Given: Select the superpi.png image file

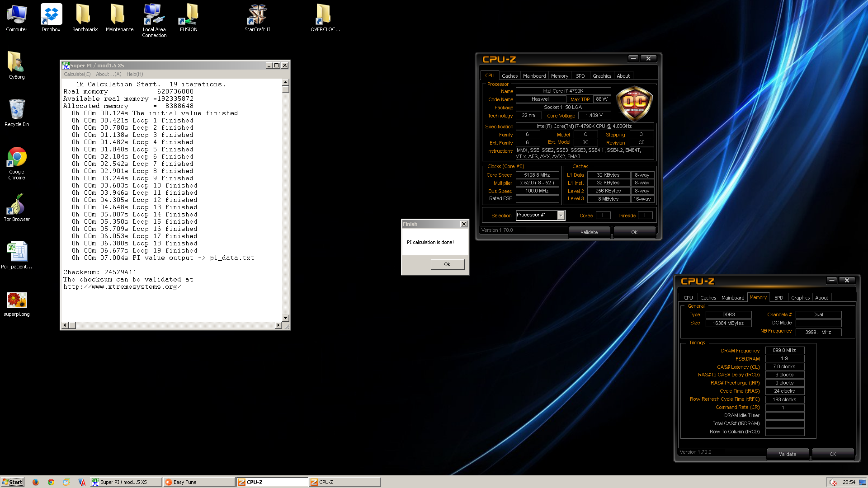Looking at the screenshot, I should pos(17,304).
